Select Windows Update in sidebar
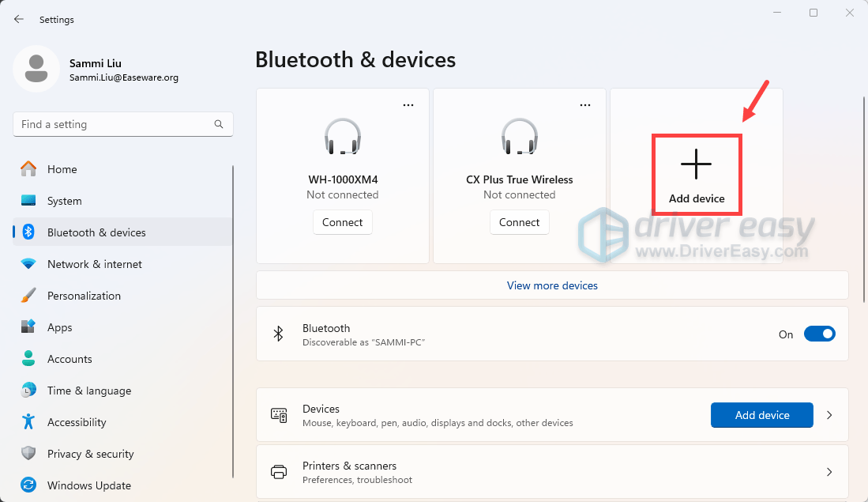This screenshot has width=868, height=502. pos(88,485)
